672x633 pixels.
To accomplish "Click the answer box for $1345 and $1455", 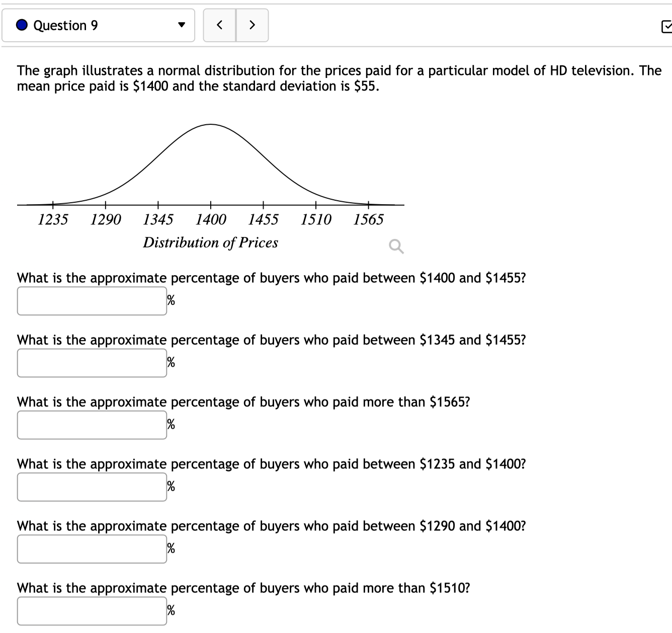I will (92, 362).
